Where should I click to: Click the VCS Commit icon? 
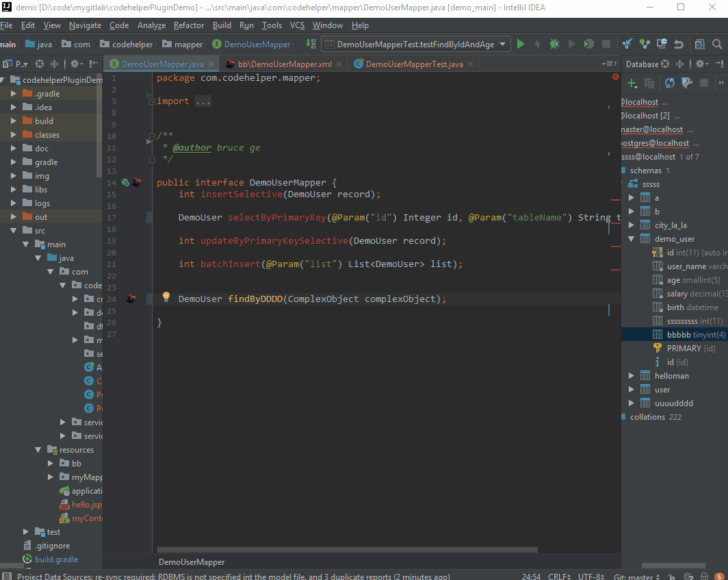tap(645, 44)
